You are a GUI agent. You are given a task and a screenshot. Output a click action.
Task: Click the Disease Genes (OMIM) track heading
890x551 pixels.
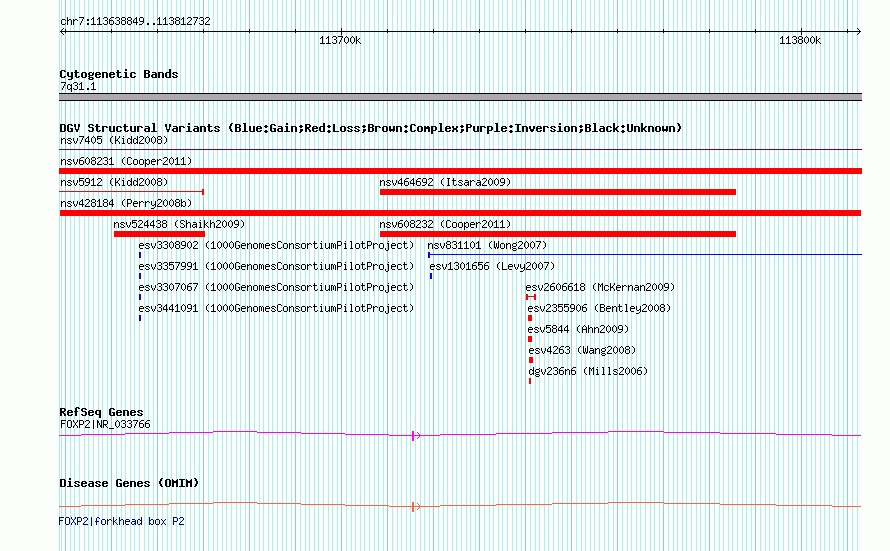click(129, 483)
